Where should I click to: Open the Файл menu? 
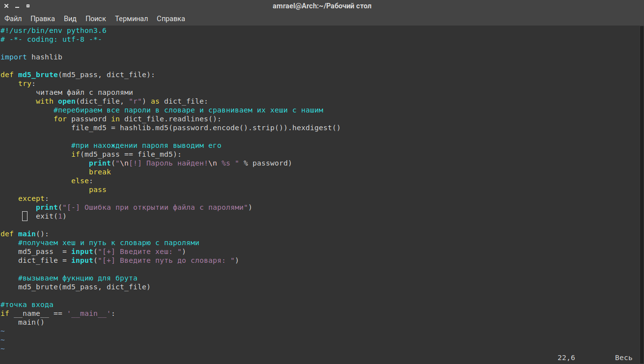pyautogui.click(x=13, y=19)
